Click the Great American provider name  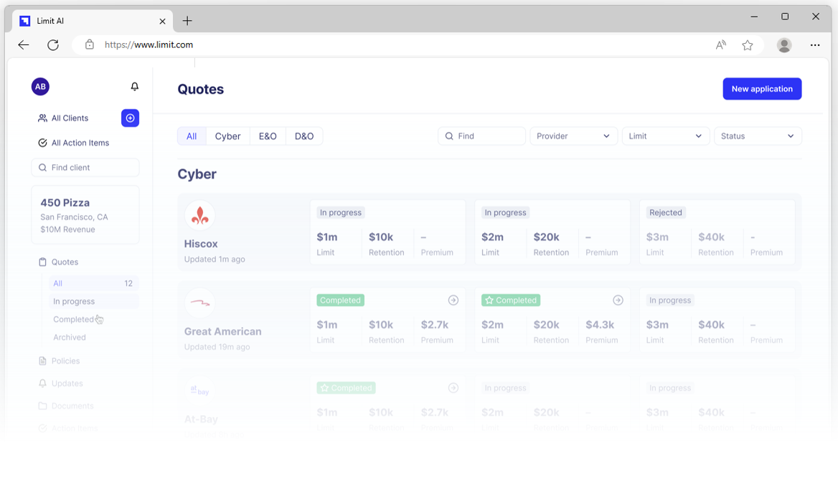pyautogui.click(x=223, y=331)
